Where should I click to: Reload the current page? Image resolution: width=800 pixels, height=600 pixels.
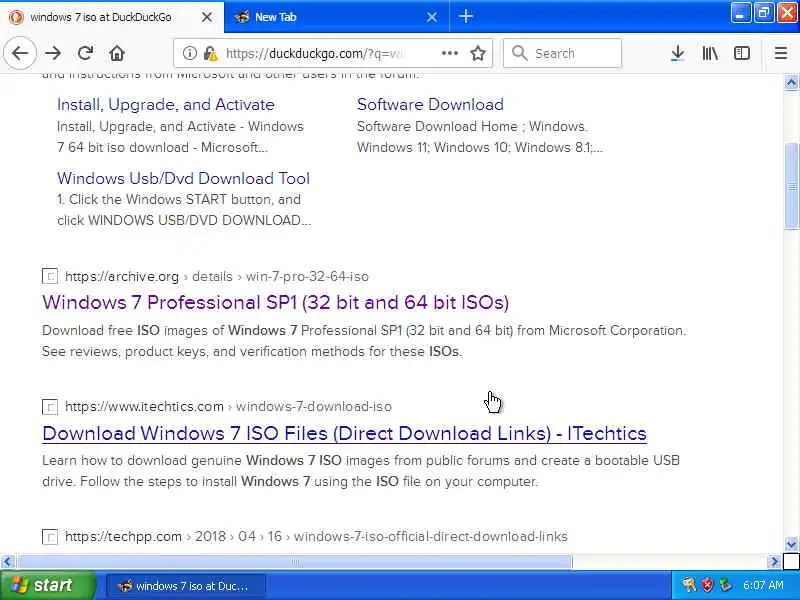85,53
